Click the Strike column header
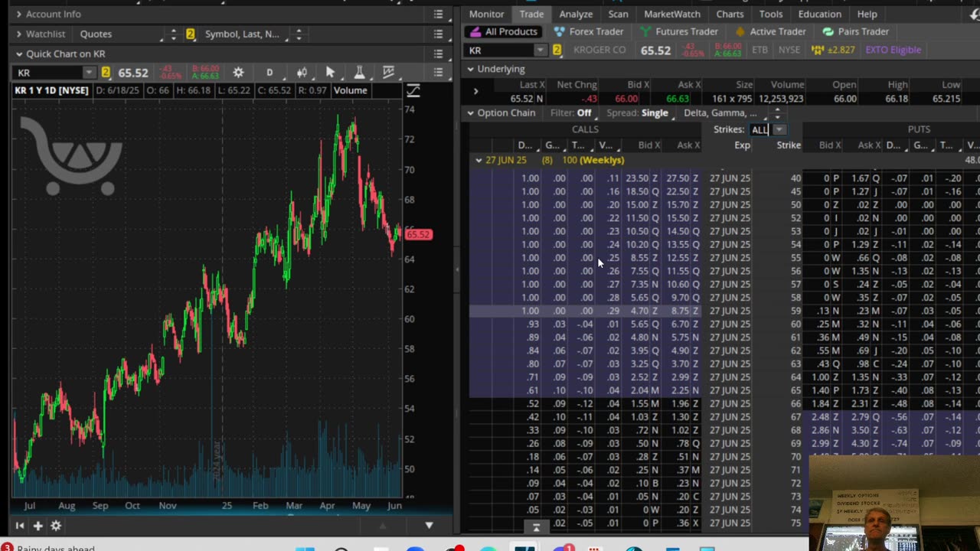Viewport: 980px width, 551px height. coord(789,145)
